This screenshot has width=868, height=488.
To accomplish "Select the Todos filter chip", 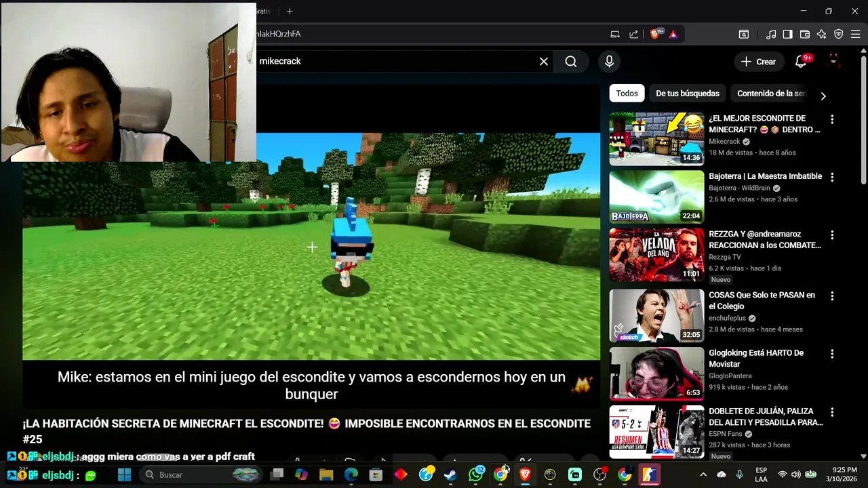I will tap(627, 94).
